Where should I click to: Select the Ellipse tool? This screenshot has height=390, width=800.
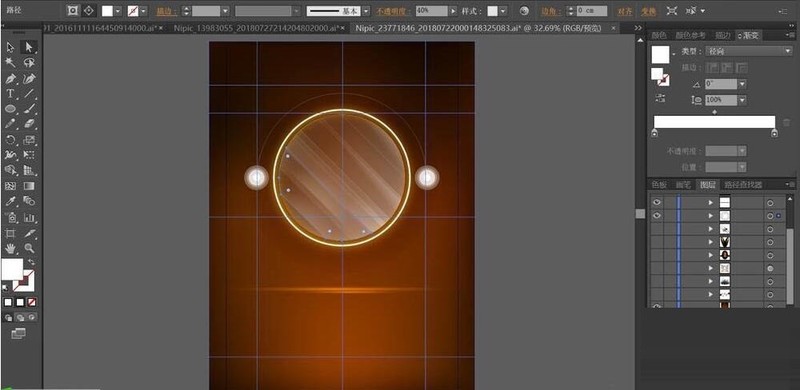[x=10, y=109]
